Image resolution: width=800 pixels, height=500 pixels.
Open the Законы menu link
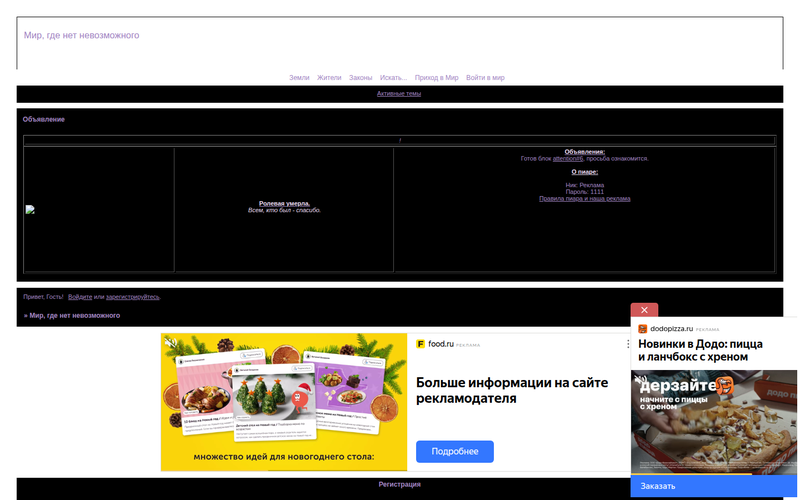coord(361,77)
